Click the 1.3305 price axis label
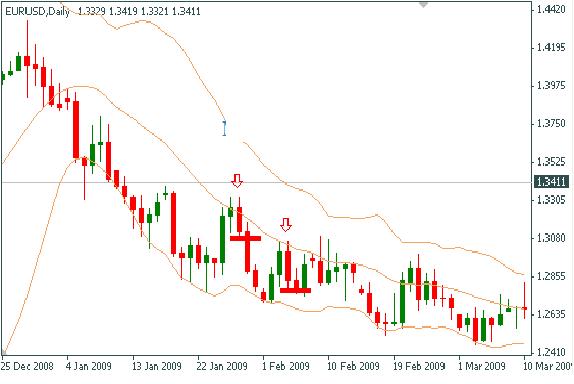 pyautogui.click(x=551, y=200)
